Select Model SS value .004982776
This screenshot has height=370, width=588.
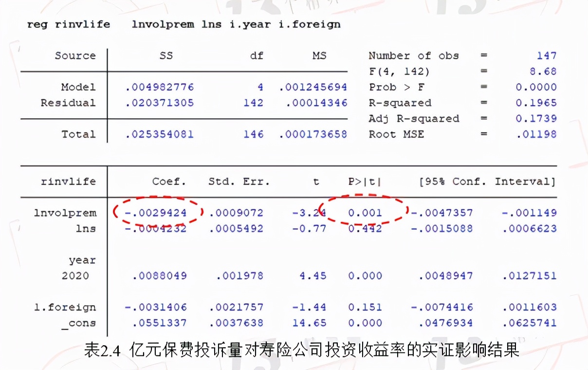160,87
